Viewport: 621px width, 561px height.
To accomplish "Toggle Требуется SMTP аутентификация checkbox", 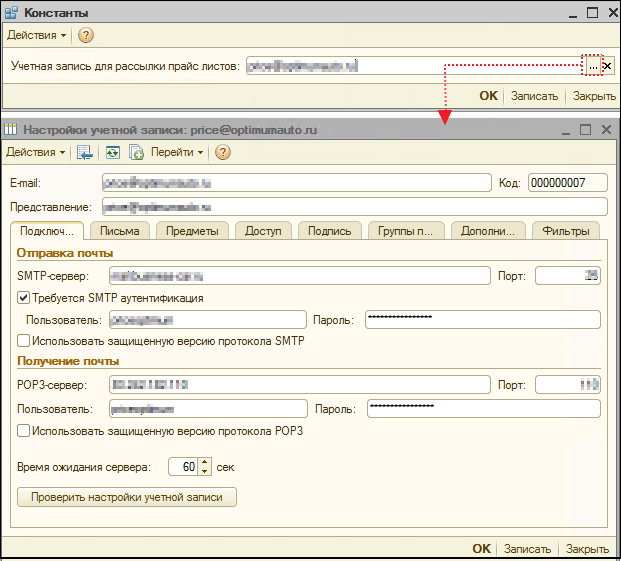I will coord(23,298).
